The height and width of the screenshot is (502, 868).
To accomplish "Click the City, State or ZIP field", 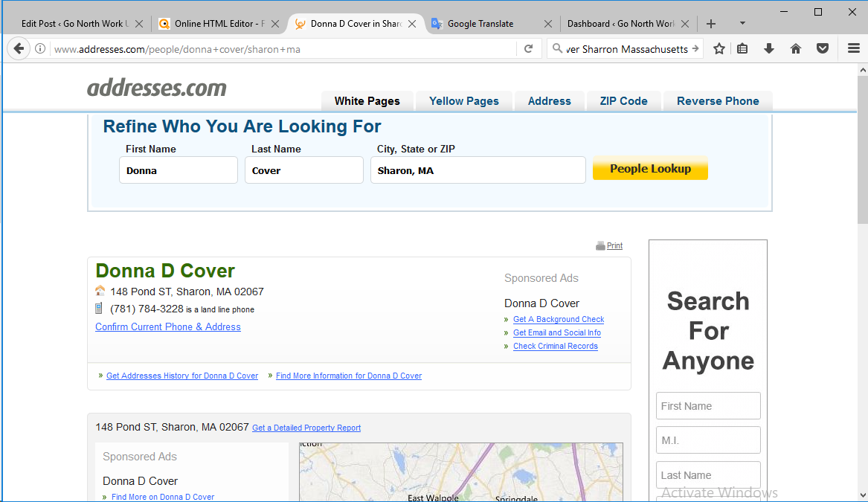I will point(478,170).
